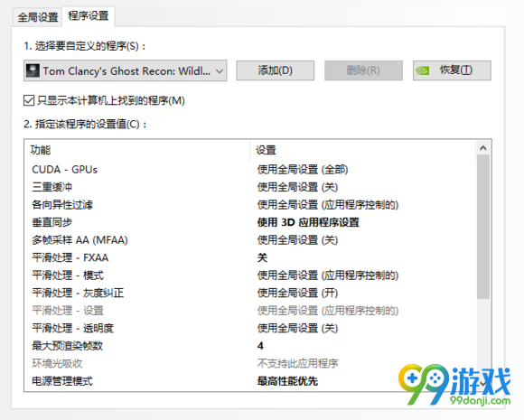Click the value 4 for 最大预渲染帧数
The width and height of the screenshot is (524, 420).
coord(260,346)
